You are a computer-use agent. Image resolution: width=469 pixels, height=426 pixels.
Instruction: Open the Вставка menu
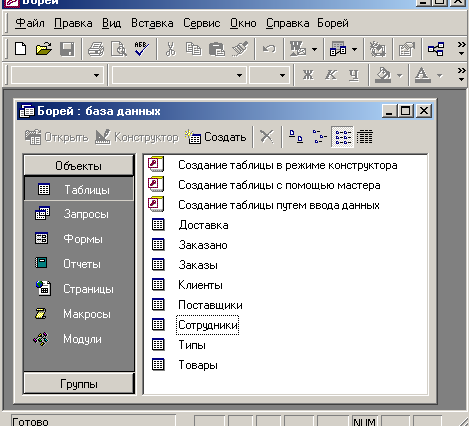(x=152, y=23)
